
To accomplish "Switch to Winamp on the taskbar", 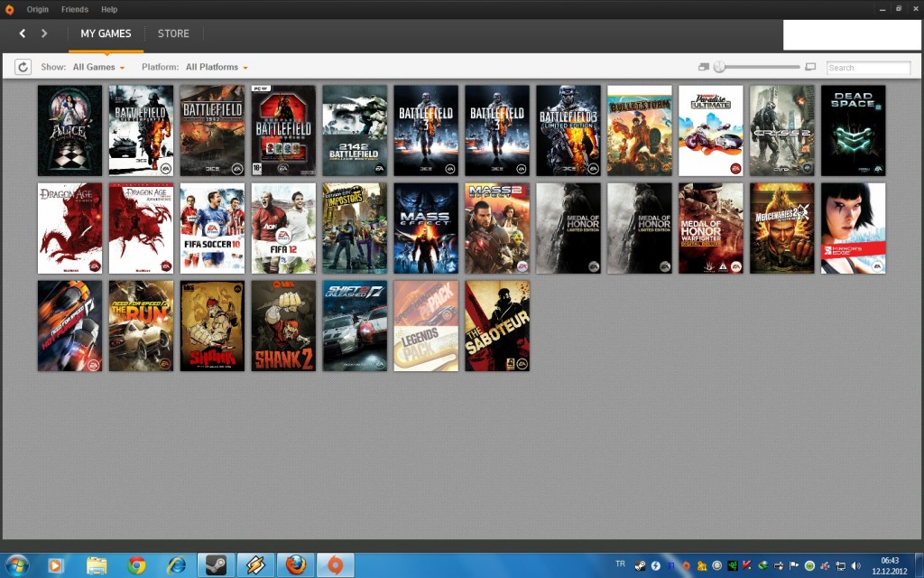I will [255, 566].
